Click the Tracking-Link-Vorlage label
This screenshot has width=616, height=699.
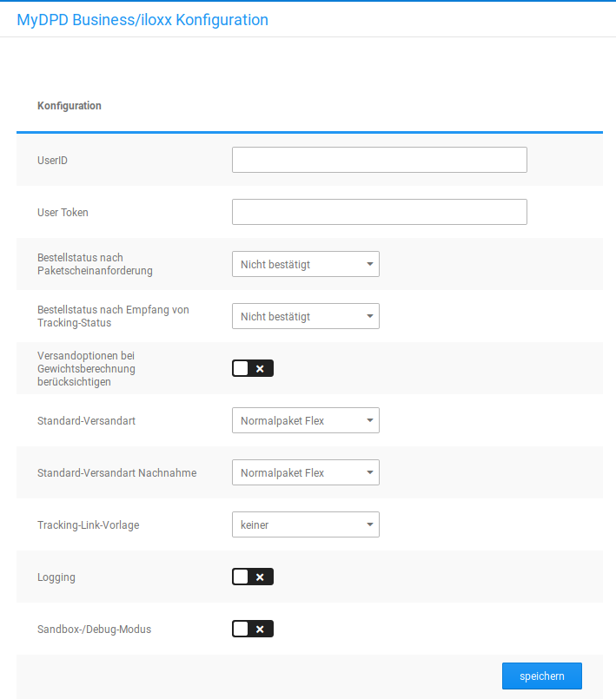tap(88, 525)
